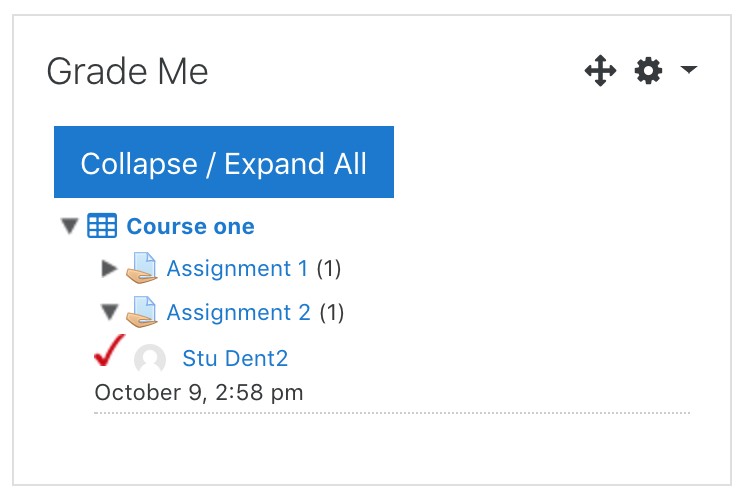
Task: Expand the Assignment 1 triangle
Action: 110,268
